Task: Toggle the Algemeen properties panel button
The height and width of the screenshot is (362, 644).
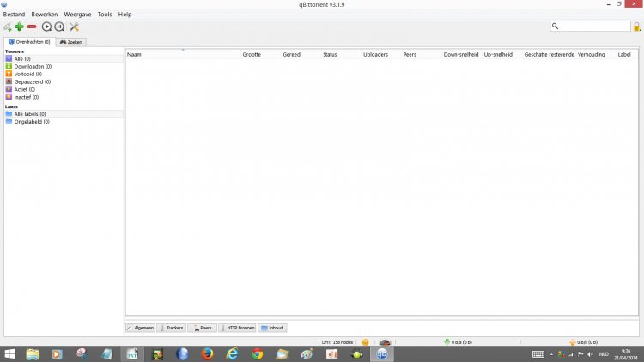Action: 141,328
